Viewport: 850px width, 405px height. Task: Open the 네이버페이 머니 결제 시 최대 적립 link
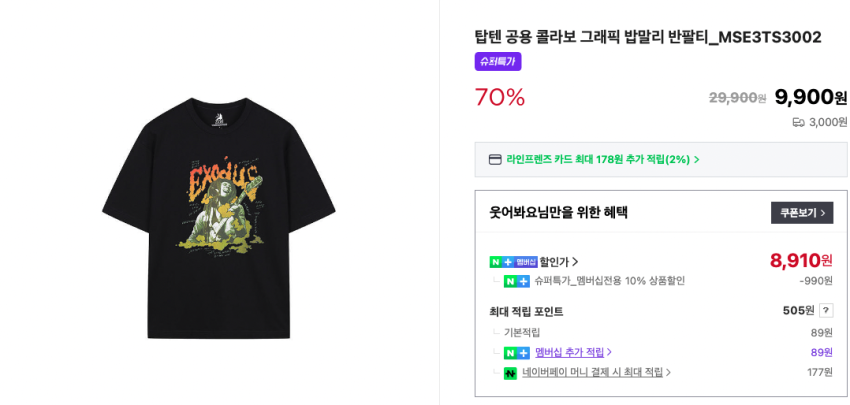pos(592,373)
